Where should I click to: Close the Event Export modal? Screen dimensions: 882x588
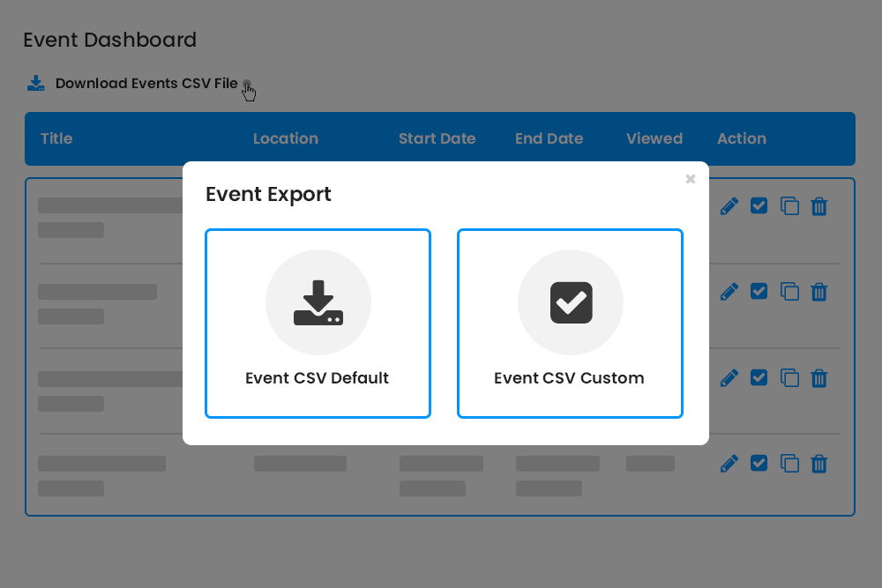691,179
